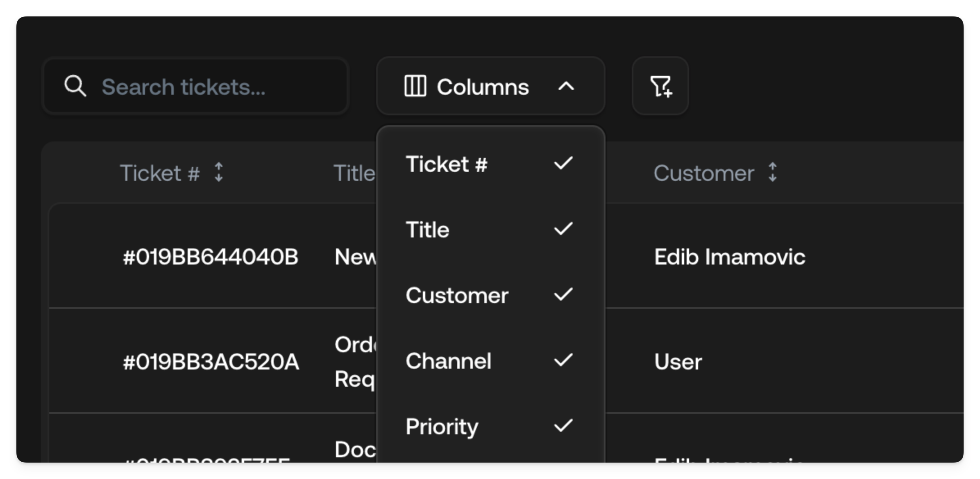The width and height of the screenshot is (980, 479).
Task: Select the Ticket # menu entry
Action: [447, 163]
